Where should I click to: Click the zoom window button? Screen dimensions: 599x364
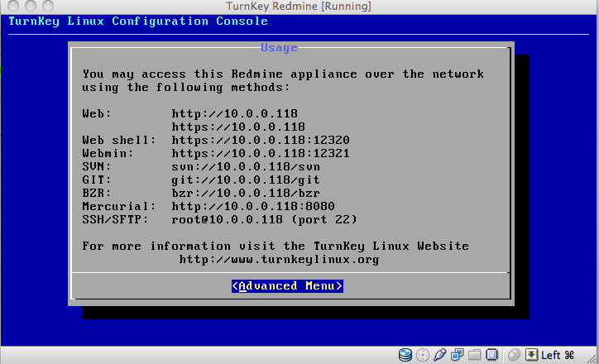(x=48, y=5)
